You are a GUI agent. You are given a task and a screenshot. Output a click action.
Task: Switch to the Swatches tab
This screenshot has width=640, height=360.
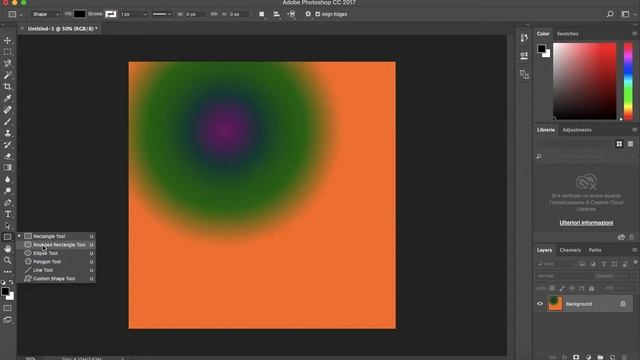coord(567,34)
